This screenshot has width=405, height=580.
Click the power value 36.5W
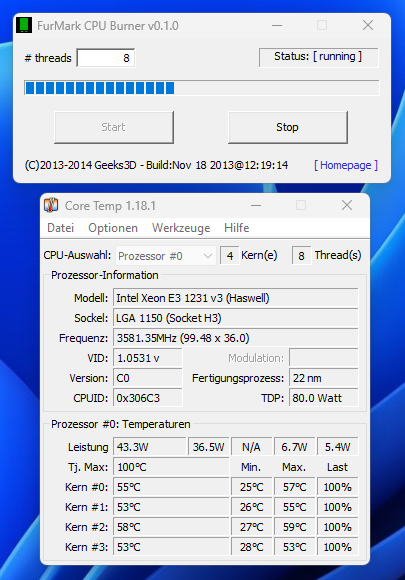click(x=209, y=447)
